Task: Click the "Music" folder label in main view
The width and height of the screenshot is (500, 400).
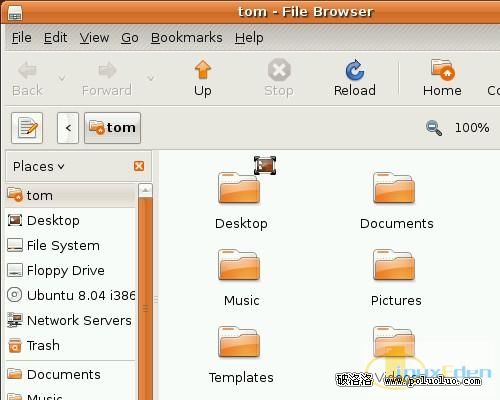Action: click(242, 300)
